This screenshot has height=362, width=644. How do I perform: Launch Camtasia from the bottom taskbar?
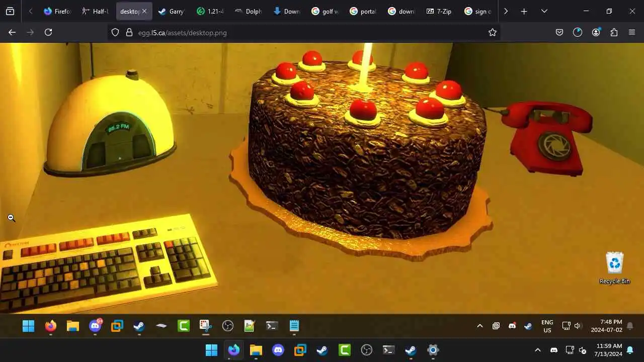[345, 350]
